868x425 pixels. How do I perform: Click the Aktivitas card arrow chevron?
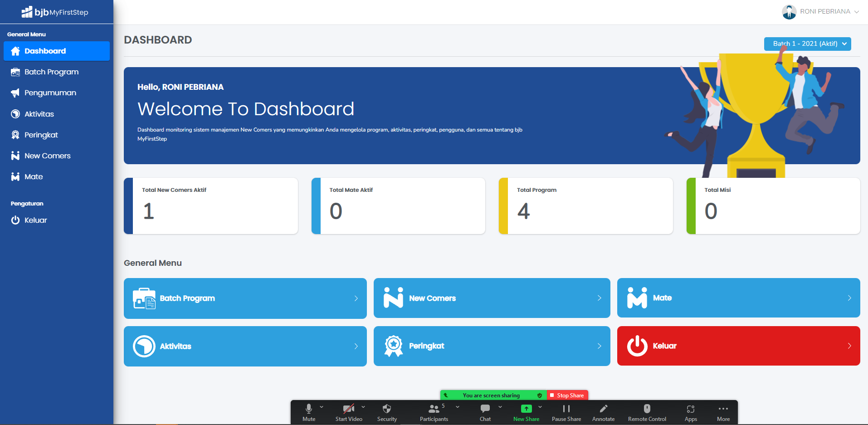[356, 346]
